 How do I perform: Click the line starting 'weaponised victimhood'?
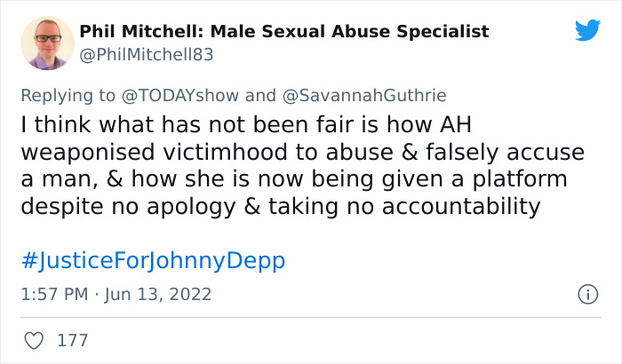click(302, 152)
